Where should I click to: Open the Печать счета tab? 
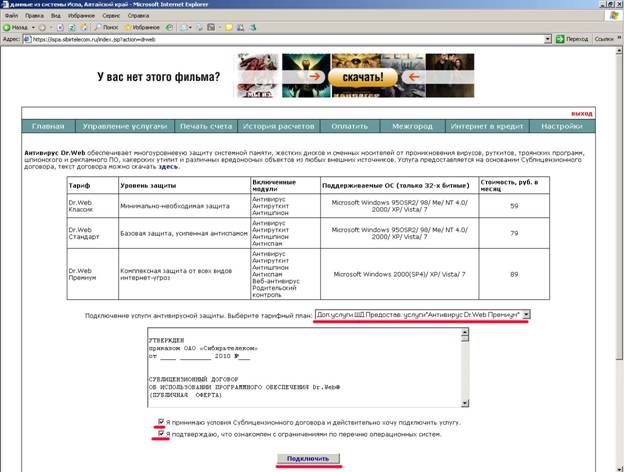tap(206, 126)
